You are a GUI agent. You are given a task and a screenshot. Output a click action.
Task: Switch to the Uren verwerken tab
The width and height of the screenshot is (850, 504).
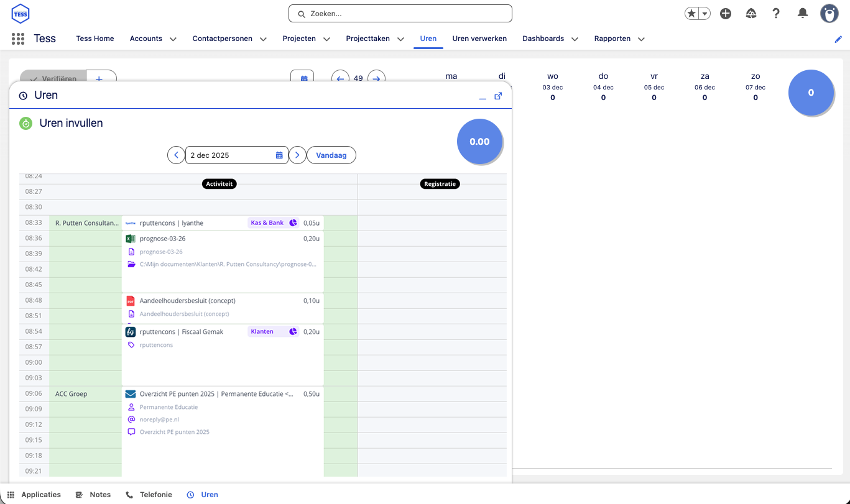(x=479, y=39)
